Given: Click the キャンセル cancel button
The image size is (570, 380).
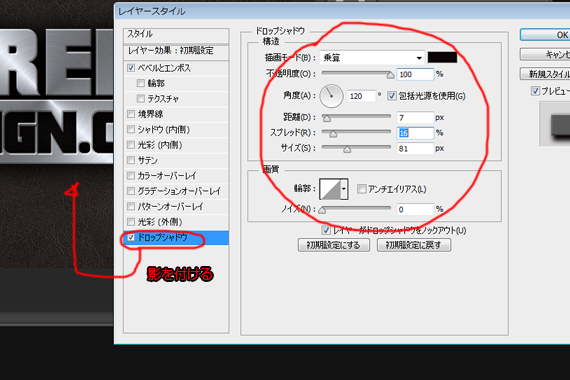Looking at the screenshot, I should pos(545,55).
